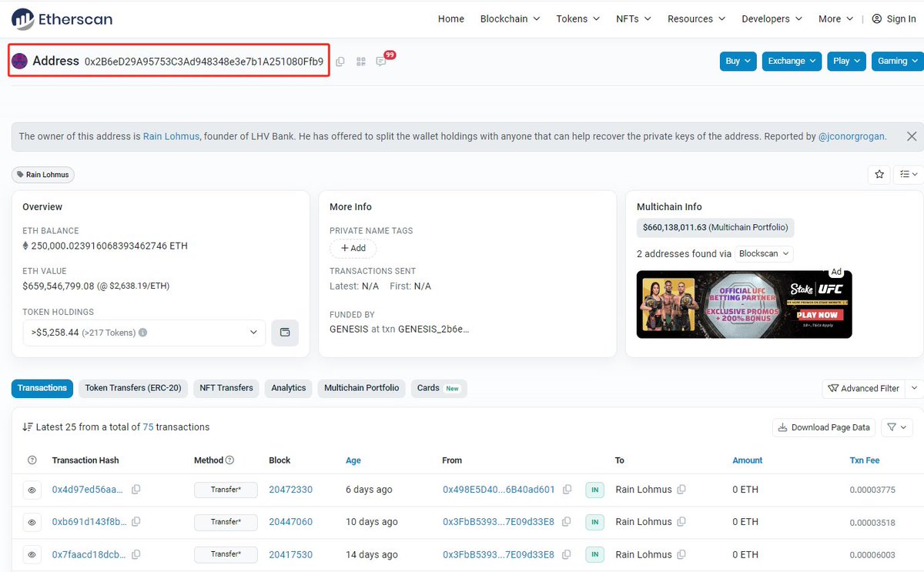This screenshot has height=572, width=924.
Task: Expand the Resources menu
Action: pos(697,18)
